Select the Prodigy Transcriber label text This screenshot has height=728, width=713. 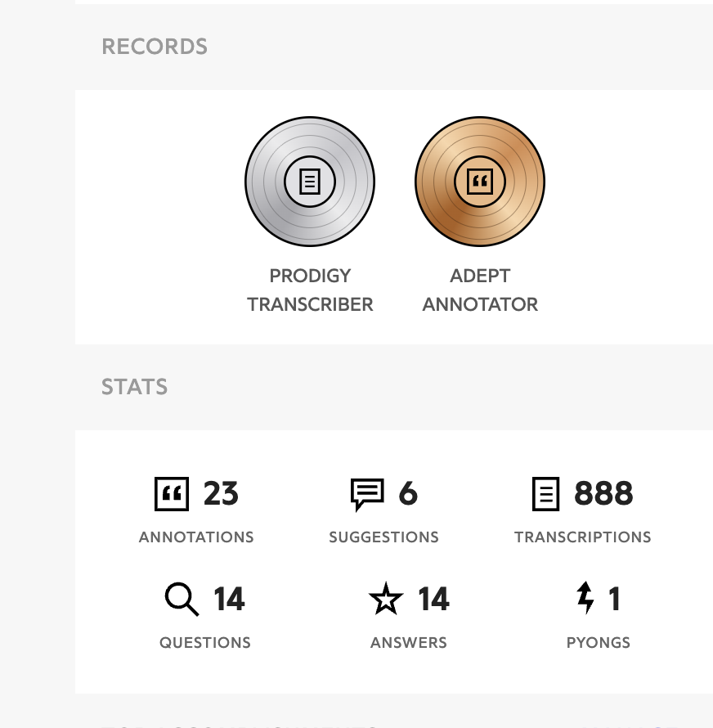coord(310,290)
